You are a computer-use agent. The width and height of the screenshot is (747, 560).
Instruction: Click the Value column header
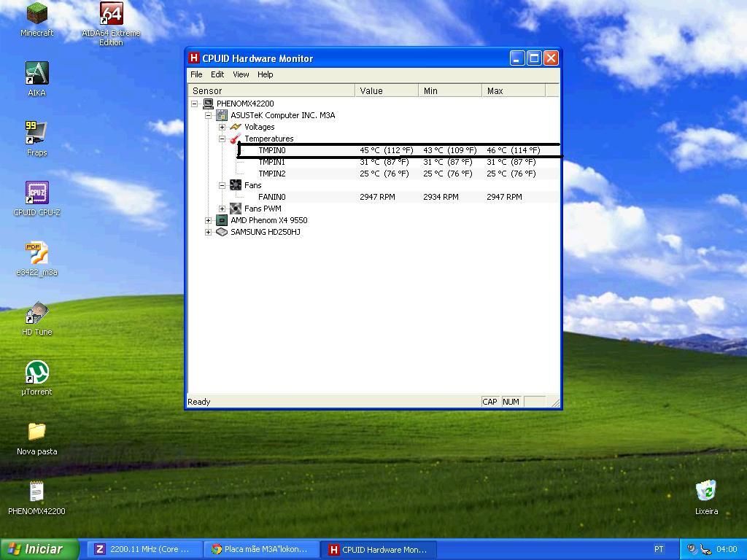[x=387, y=90]
